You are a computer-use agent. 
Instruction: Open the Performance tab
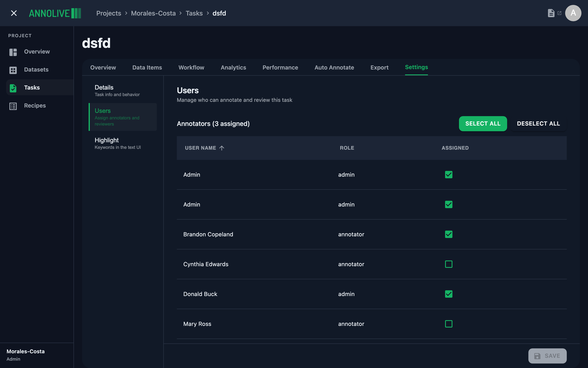point(280,67)
